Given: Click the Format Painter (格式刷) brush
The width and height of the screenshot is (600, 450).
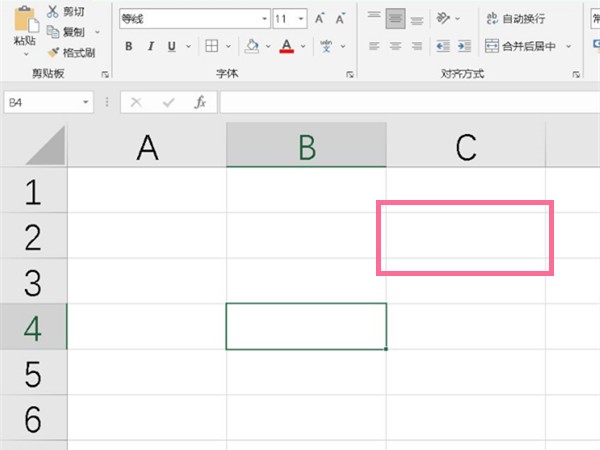Looking at the screenshot, I should click(x=53, y=52).
